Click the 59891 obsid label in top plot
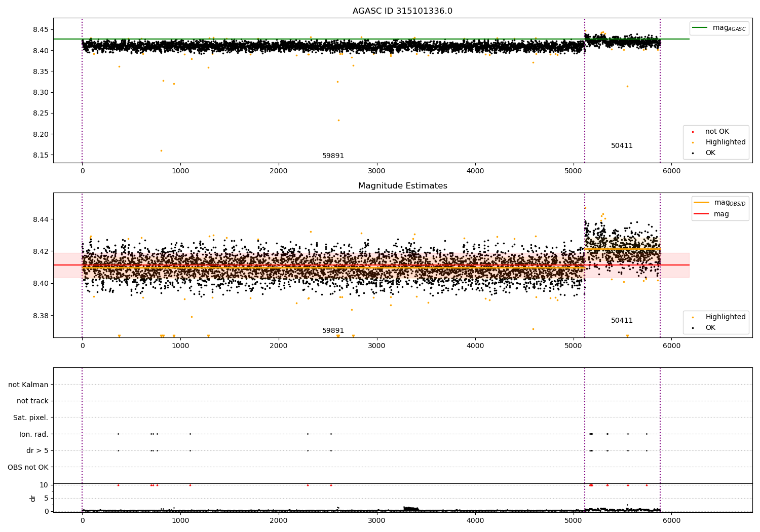760x532 pixels. 333,156
